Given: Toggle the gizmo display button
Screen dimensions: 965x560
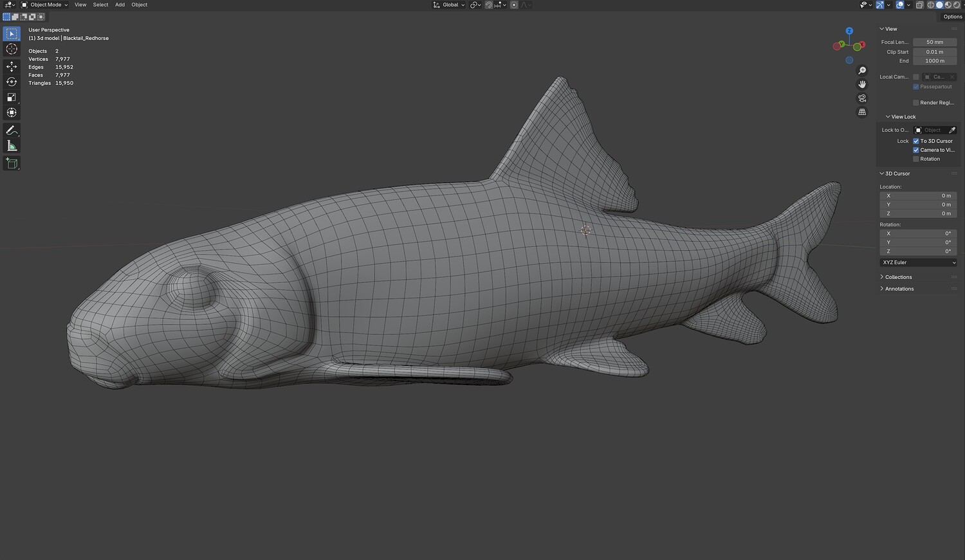Looking at the screenshot, I should (x=879, y=5).
